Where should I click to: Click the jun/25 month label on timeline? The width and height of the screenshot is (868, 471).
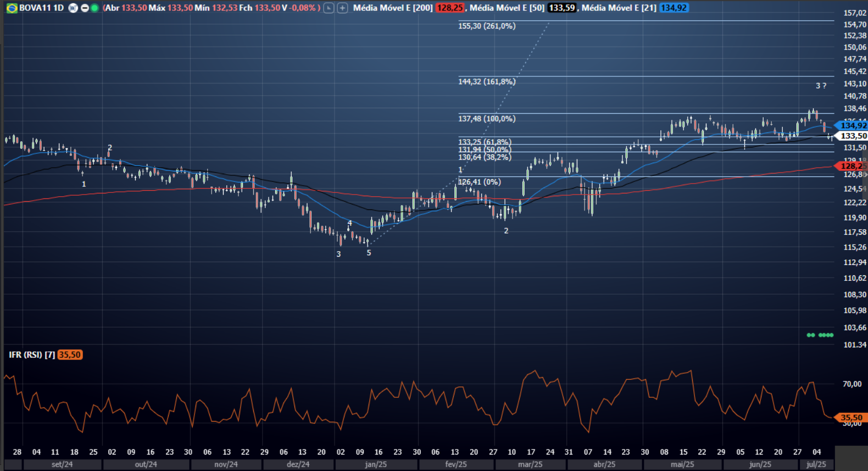tap(760, 464)
